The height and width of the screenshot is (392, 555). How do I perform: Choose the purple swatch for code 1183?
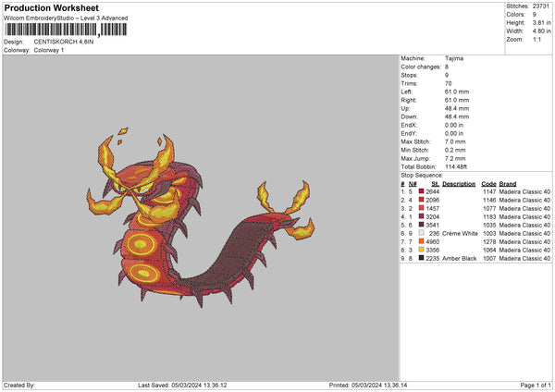coord(421,216)
